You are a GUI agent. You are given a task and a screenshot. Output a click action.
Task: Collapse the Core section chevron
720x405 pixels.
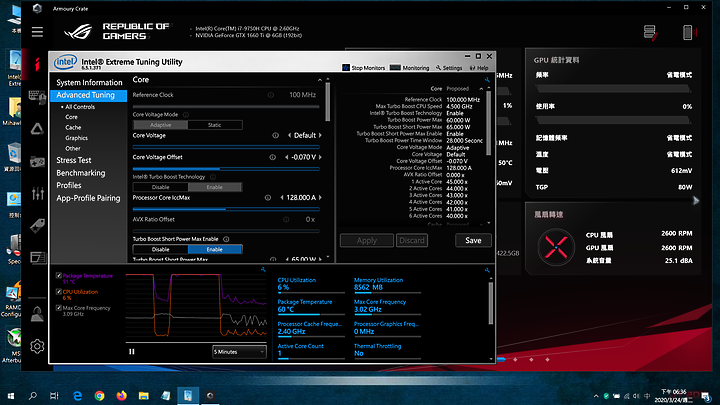point(320,80)
